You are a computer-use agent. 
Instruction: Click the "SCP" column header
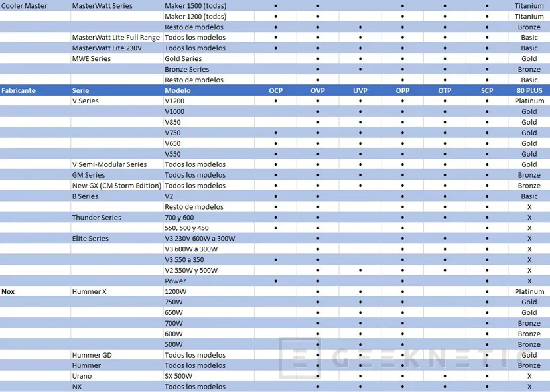pos(487,90)
